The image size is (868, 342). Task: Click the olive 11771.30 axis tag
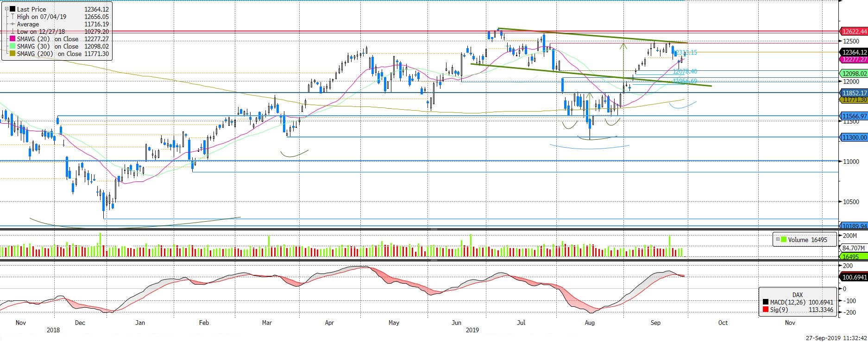pos(854,99)
